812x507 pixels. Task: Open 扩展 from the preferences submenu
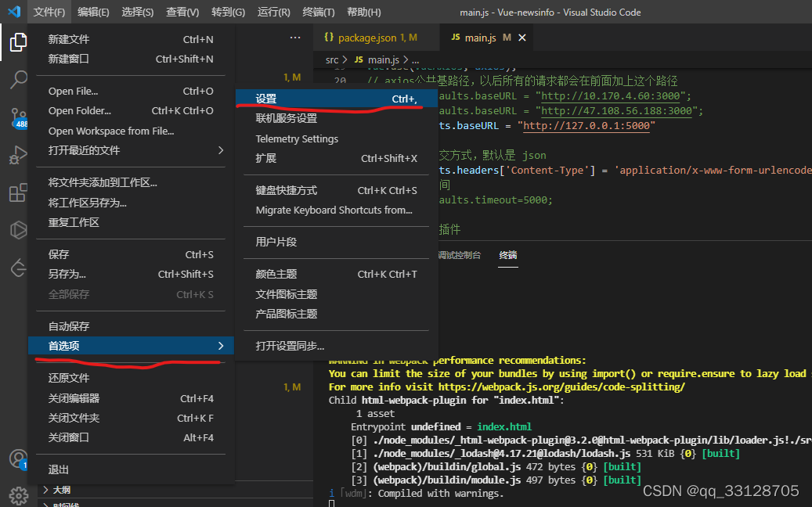click(337, 158)
